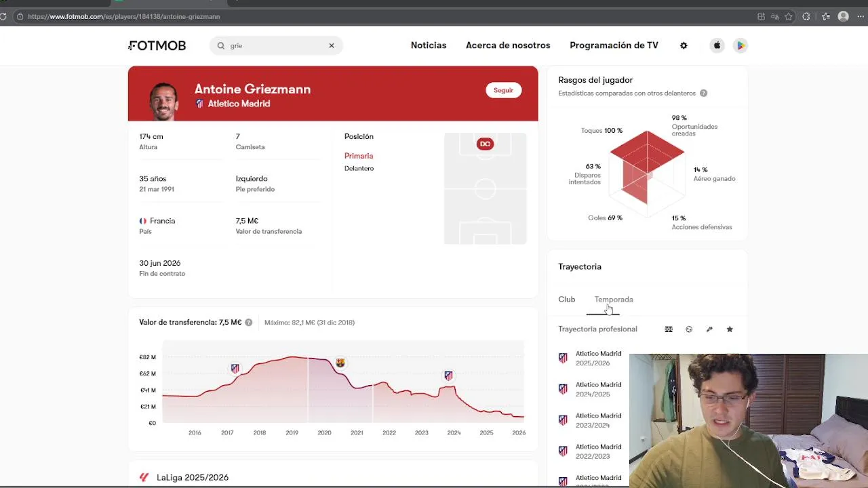Focus the search field containing 'grie'
Image resolution: width=868 pixels, height=488 pixels.
point(277,45)
